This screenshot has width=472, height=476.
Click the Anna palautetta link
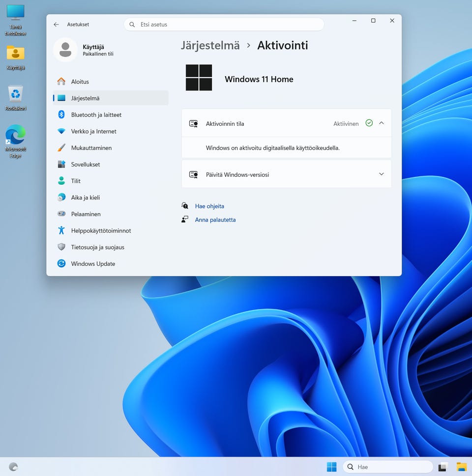[215, 220]
